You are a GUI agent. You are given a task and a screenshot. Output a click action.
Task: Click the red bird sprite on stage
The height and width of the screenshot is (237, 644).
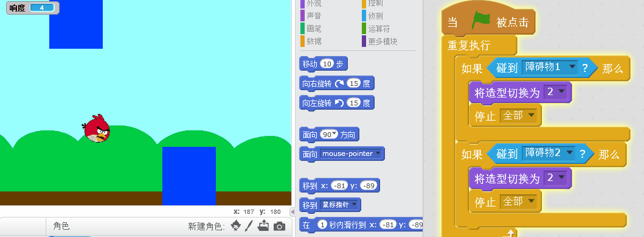tap(97, 129)
